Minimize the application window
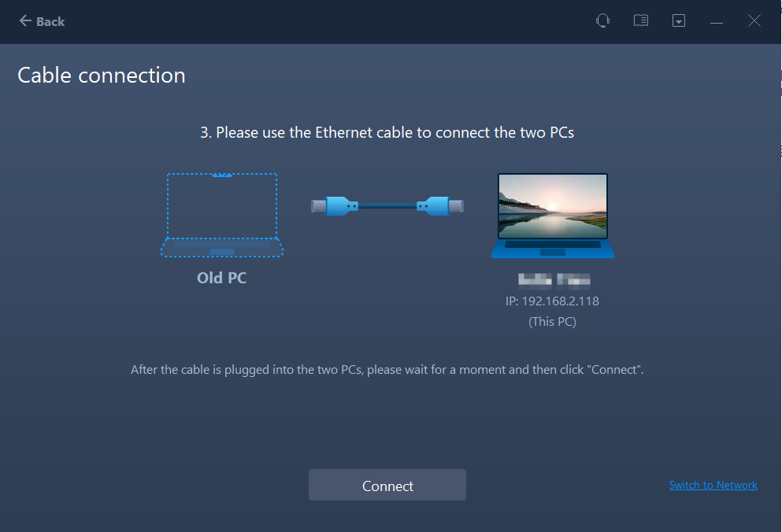This screenshot has height=532, width=782. [x=717, y=22]
